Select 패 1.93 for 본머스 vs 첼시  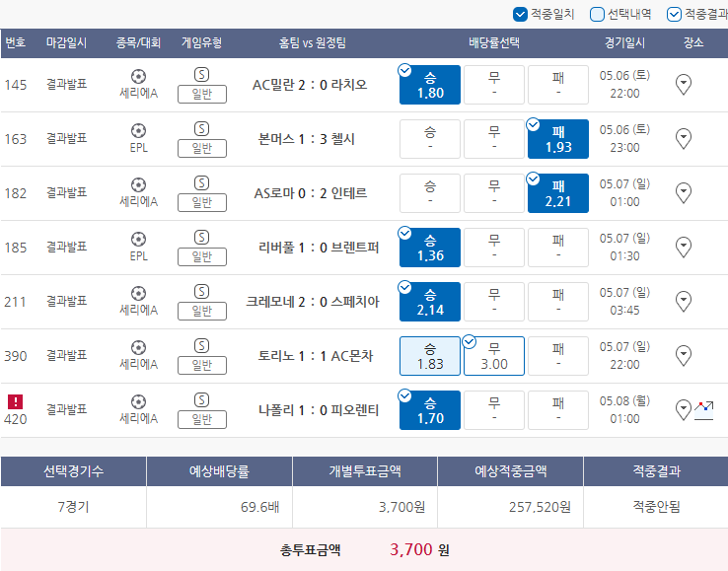[558, 139]
